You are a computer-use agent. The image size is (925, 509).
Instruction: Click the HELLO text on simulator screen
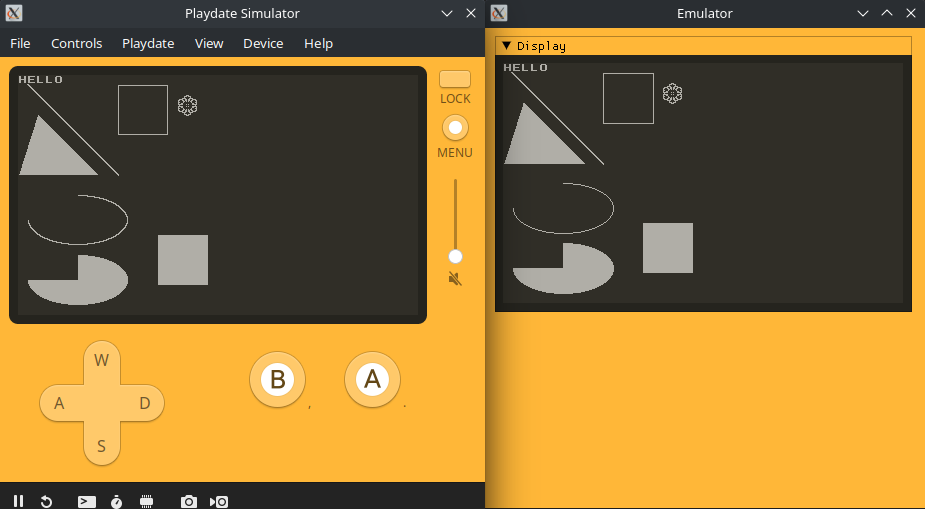click(x=41, y=80)
